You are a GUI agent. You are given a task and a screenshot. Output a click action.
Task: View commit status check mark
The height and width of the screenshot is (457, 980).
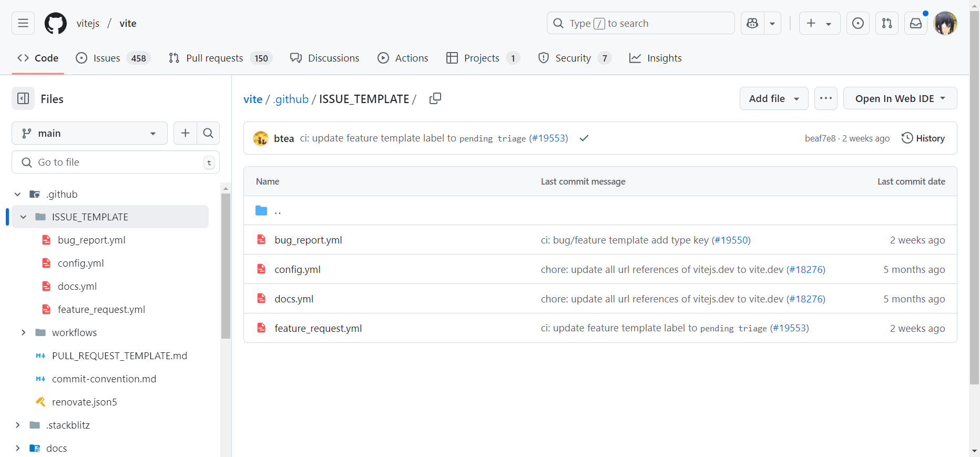[x=584, y=138]
